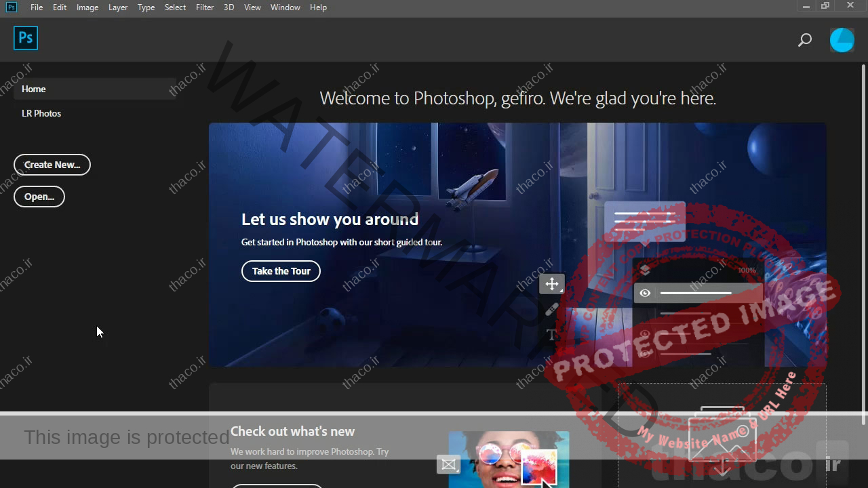Click the Create New... button
Image resolution: width=868 pixels, height=488 pixels.
coord(52,165)
